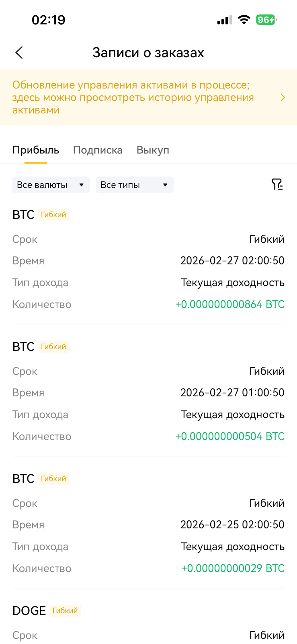The height and width of the screenshot is (644, 297).
Task: Switch to the Подписка tab
Action: tap(98, 150)
